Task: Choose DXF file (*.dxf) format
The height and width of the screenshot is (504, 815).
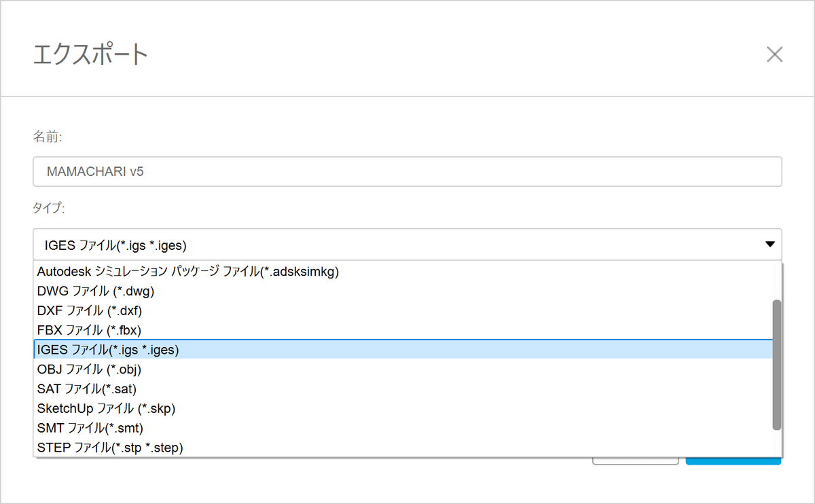Action: pyautogui.click(x=90, y=310)
